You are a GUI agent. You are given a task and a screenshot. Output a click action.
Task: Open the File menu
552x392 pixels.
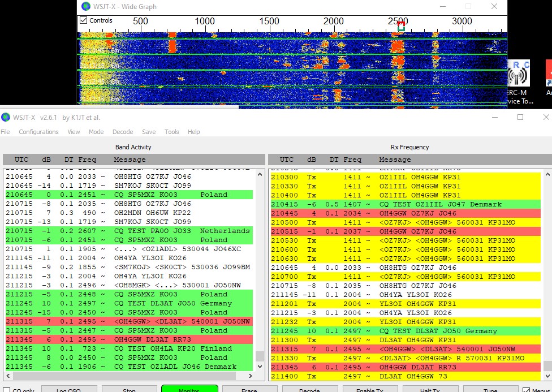coord(5,132)
